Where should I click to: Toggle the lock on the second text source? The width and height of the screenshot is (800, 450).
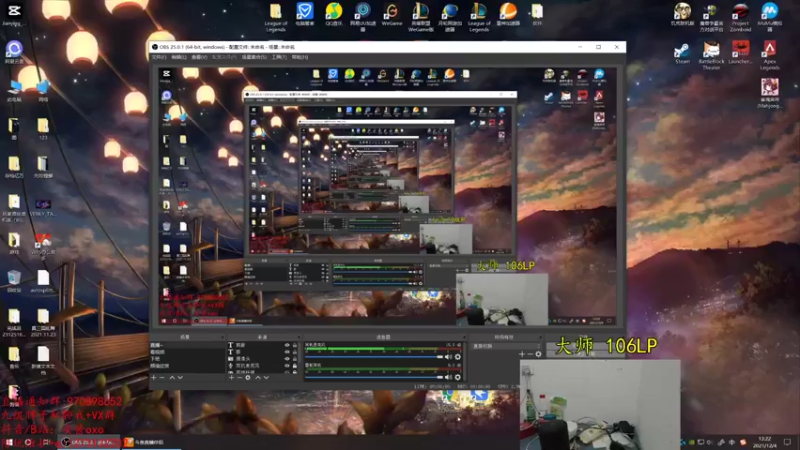click(x=294, y=352)
